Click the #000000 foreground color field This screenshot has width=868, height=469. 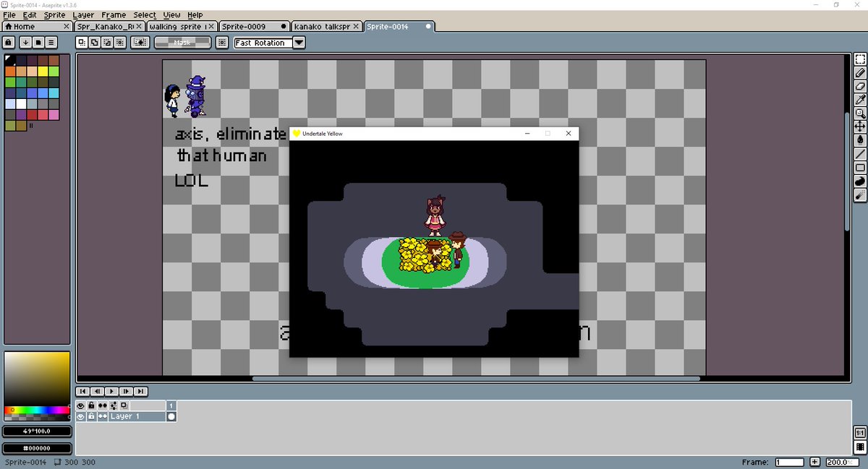point(37,447)
